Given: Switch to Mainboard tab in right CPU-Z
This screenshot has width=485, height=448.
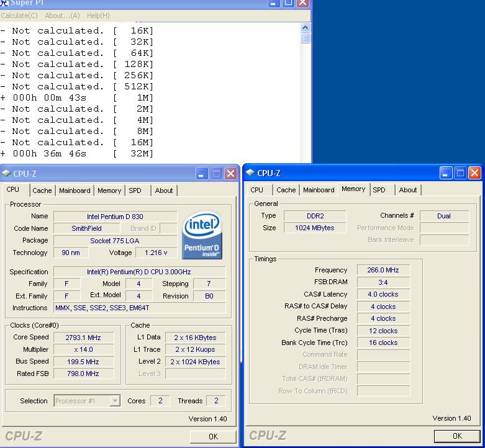Looking at the screenshot, I should [319, 190].
